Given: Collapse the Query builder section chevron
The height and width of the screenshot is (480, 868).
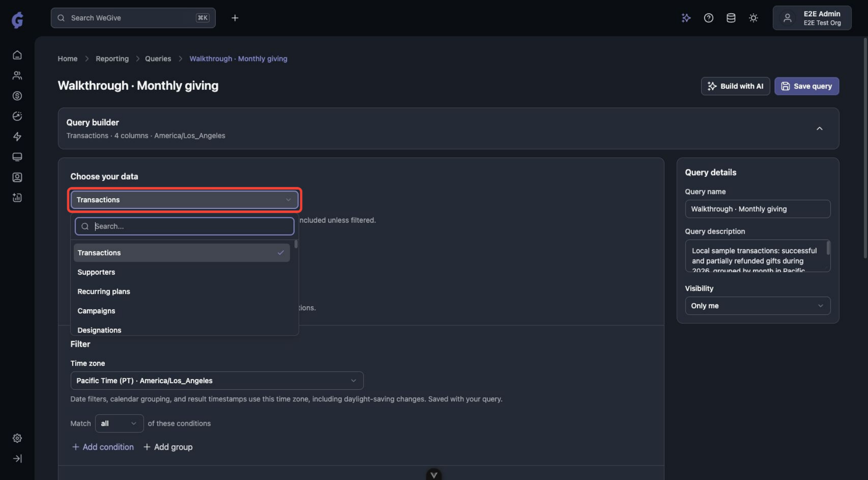Looking at the screenshot, I should [x=820, y=128].
